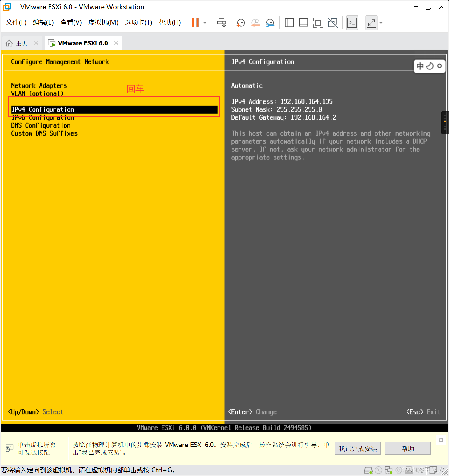This screenshot has height=476, width=449.
Task: Select IPv6 Configuration entry
Action: click(x=43, y=117)
